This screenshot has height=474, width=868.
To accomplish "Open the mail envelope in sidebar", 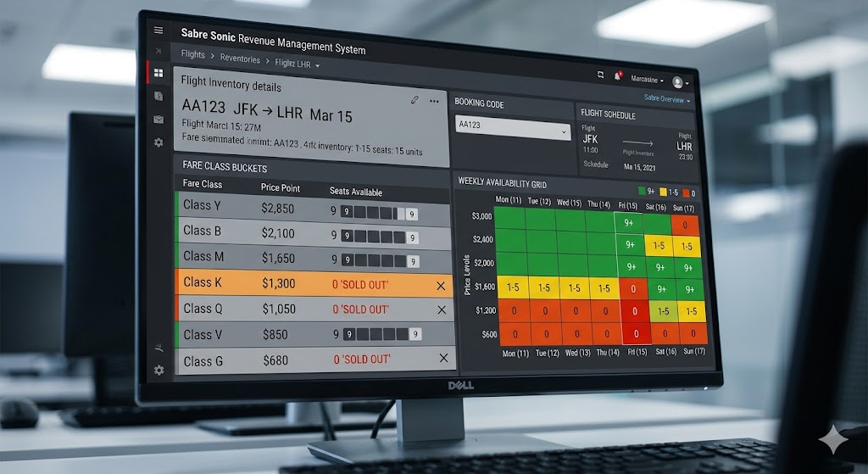I will point(159,119).
